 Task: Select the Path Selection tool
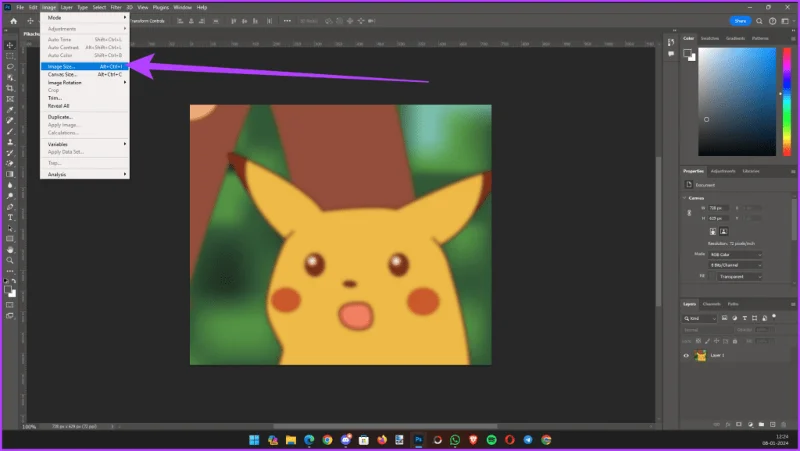[x=10, y=228]
